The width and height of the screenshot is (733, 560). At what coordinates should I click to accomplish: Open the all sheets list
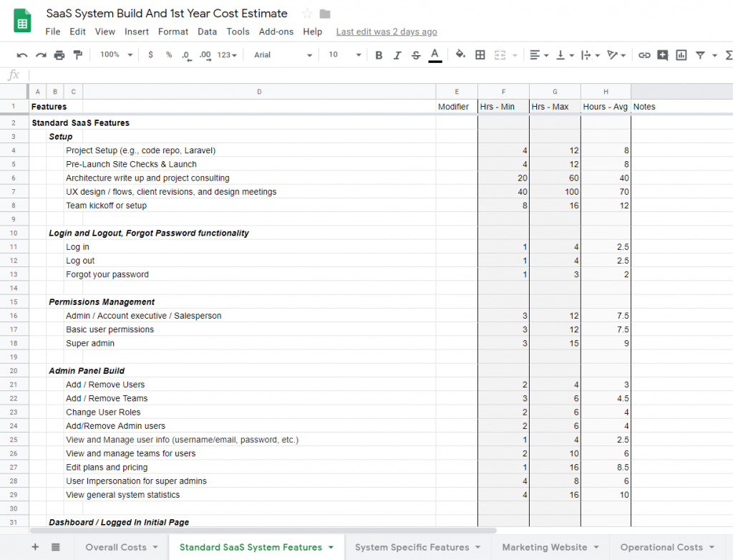(55, 547)
